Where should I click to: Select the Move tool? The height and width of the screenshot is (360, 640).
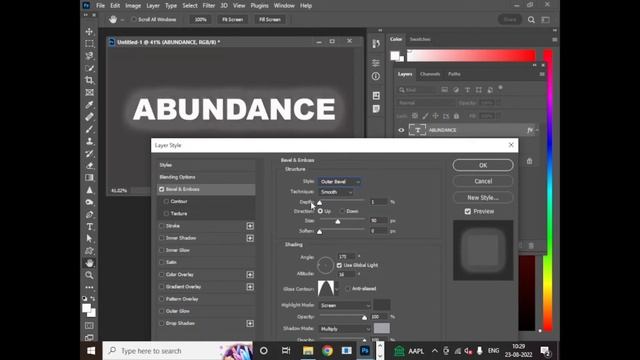point(89,31)
